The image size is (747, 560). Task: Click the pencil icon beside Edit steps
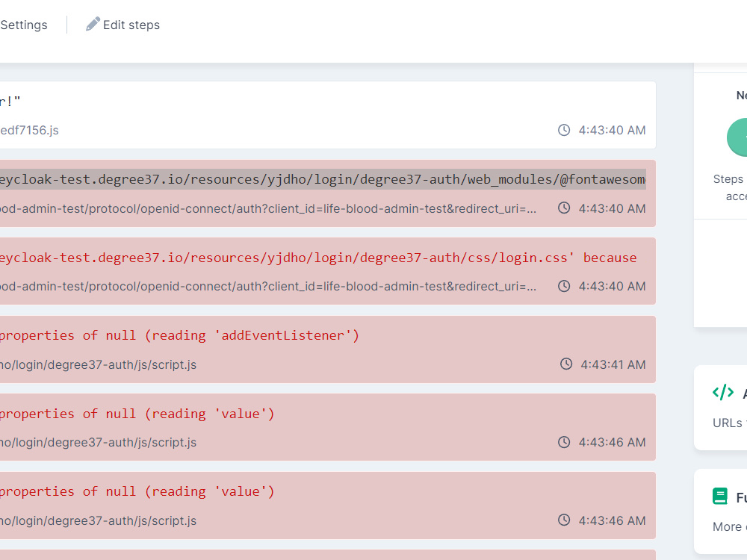pos(93,23)
